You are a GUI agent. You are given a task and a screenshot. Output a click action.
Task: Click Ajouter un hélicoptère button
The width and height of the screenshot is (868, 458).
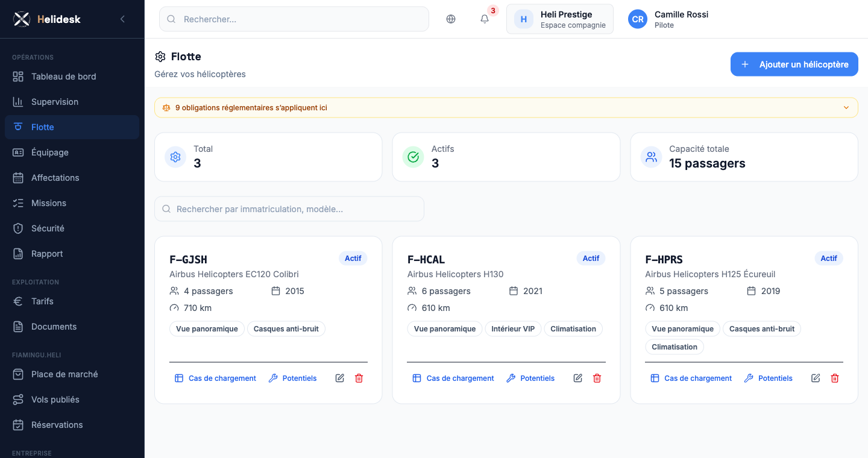pos(794,64)
